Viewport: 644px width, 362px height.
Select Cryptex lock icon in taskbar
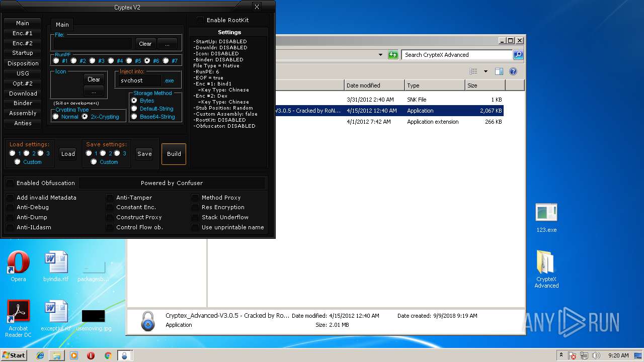tap(124, 355)
